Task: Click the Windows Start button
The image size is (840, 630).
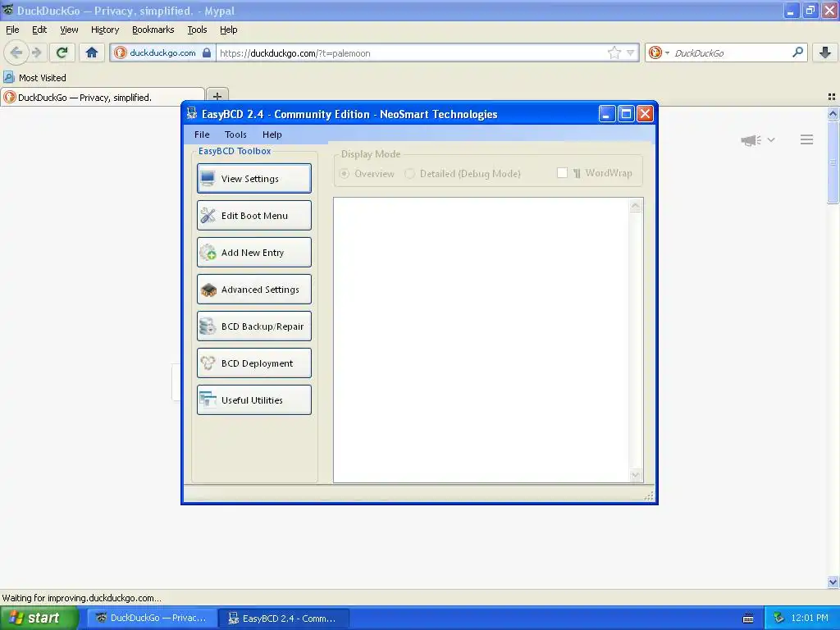Action: (x=39, y=618)
